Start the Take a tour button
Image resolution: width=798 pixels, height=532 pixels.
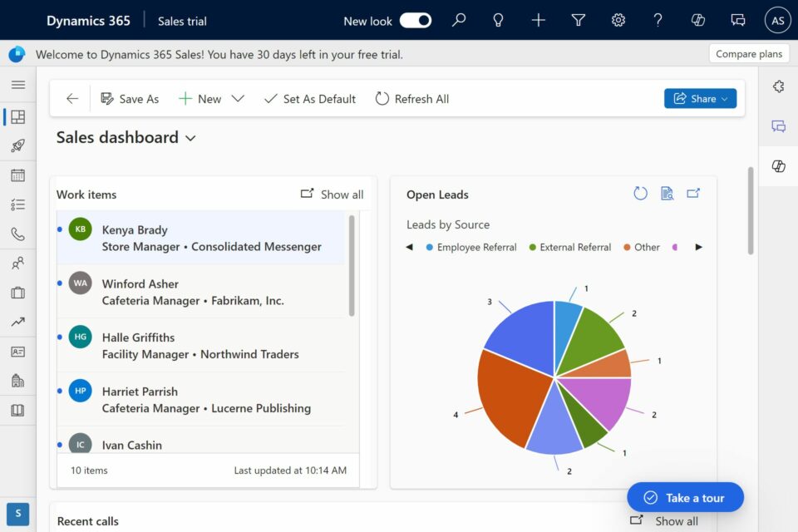685,498
